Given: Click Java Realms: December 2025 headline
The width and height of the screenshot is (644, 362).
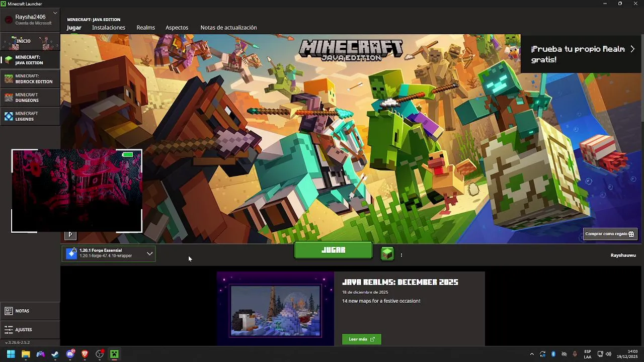Looking at the screenshot, I should 400,283.
